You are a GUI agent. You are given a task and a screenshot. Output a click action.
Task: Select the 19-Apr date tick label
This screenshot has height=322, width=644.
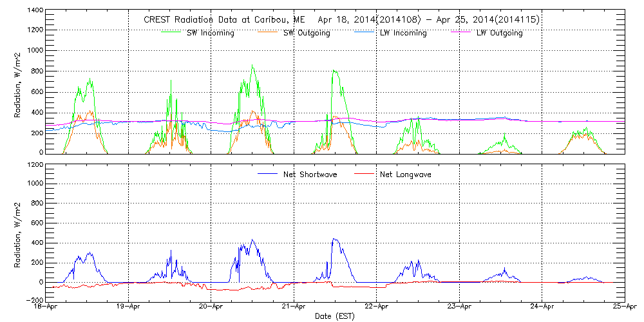[x=129, y=308]
